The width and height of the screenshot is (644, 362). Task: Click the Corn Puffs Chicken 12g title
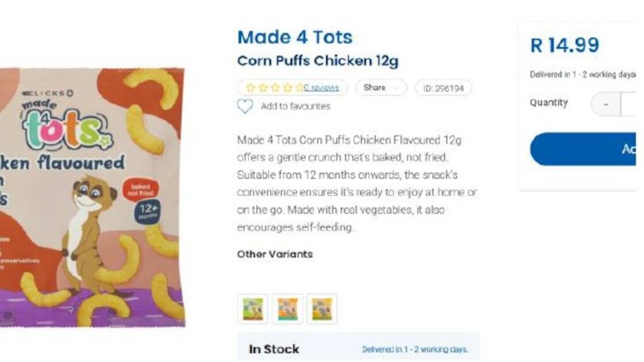point(317,61)
